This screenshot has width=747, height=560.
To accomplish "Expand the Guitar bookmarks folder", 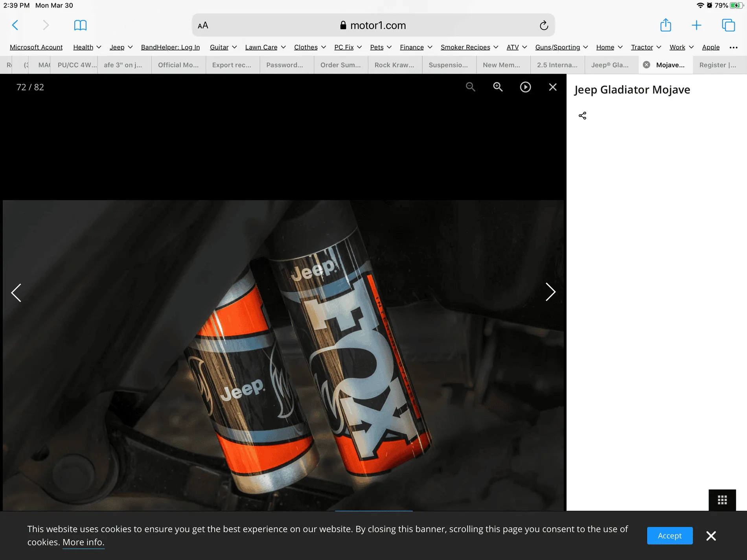I will click(223, 47).
